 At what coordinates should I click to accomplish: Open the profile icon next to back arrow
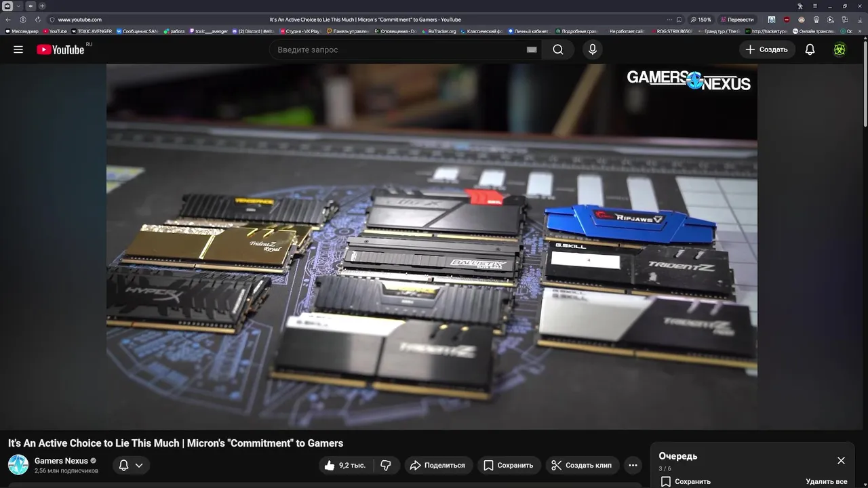click(23, 20)
